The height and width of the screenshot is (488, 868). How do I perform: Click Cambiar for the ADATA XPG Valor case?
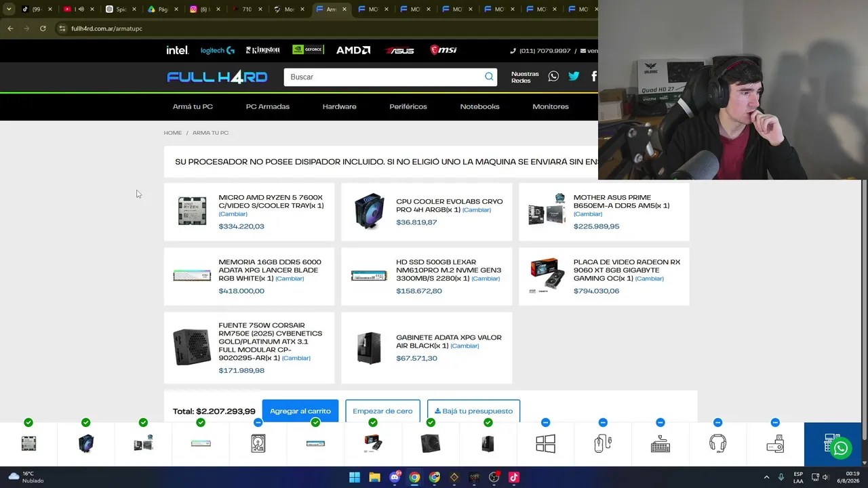tap(465, 346)
